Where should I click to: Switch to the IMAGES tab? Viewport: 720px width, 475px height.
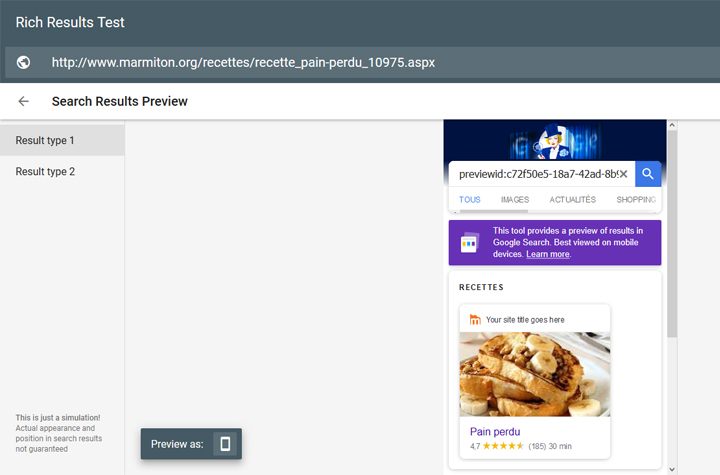(x=515, y=200)
